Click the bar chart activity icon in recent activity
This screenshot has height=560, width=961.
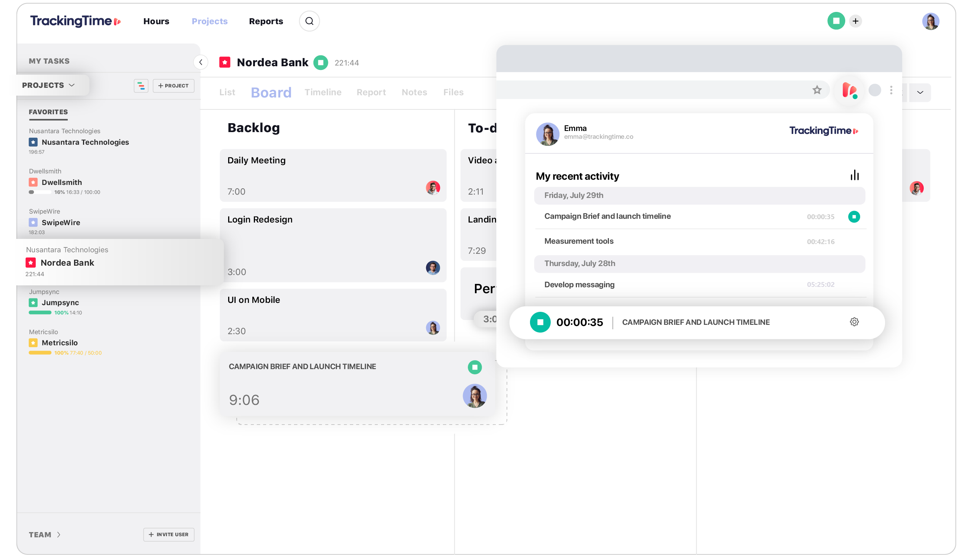click(x=854, y=175)
